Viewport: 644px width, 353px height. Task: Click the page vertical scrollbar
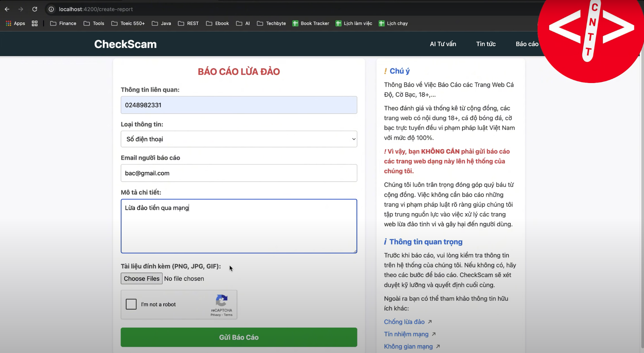642,202
